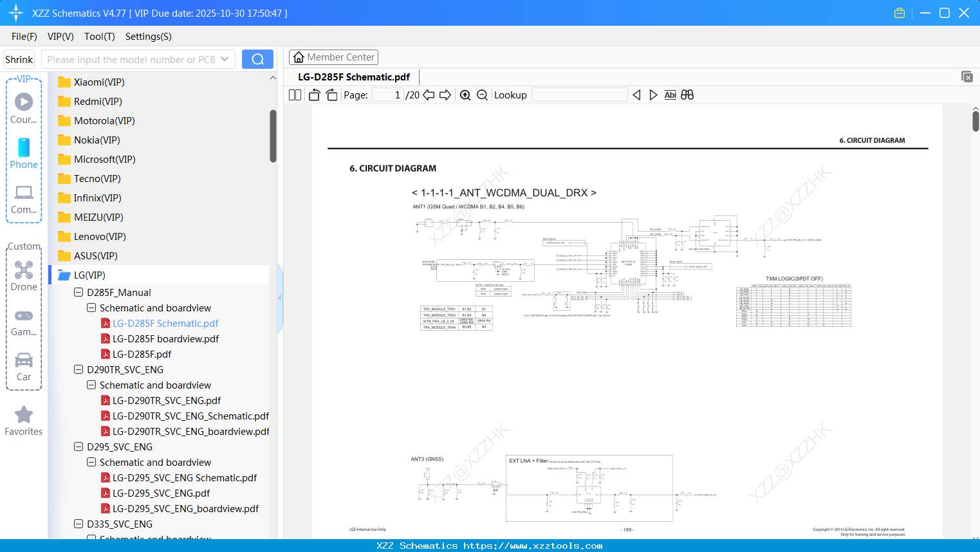Collapse the D290TR_SVC_ENG section
This screenshot has width=980, height=552.
point(78,369)
